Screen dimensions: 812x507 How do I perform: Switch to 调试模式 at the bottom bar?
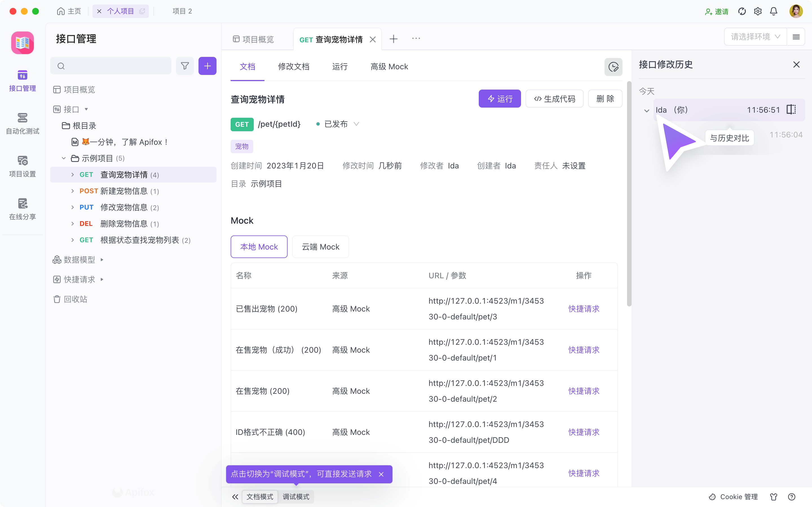tap(296, 497)
